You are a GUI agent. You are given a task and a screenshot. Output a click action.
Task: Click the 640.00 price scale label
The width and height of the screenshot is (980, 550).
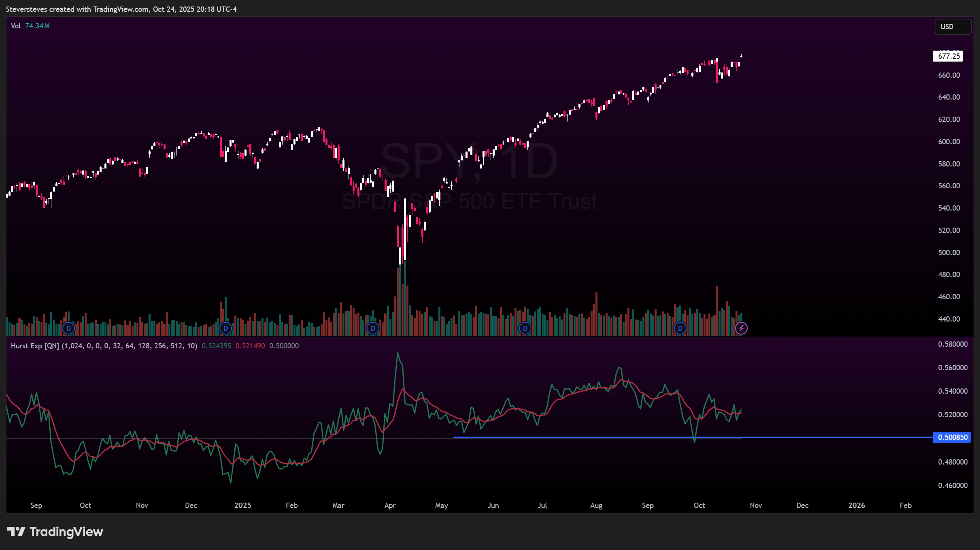pos(949,97)
